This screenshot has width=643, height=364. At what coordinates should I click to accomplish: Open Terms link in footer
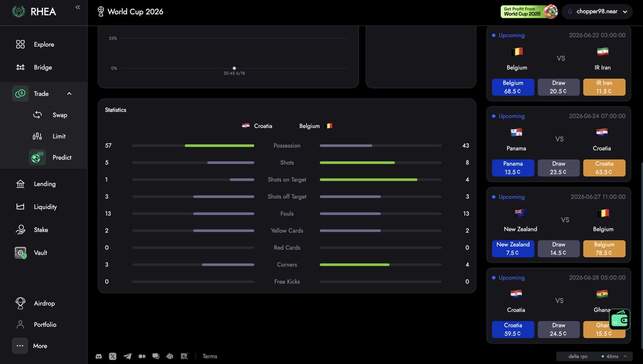click(210, 357)
